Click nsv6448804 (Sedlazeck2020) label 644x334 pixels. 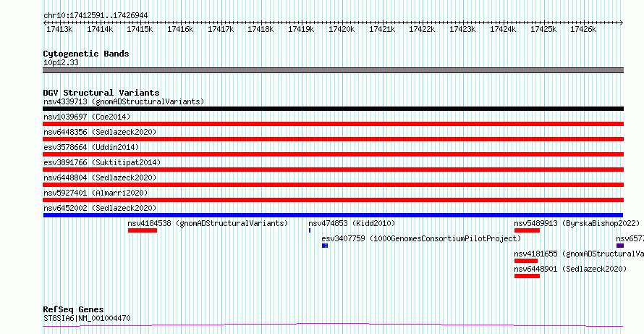[x=100, y=178]
